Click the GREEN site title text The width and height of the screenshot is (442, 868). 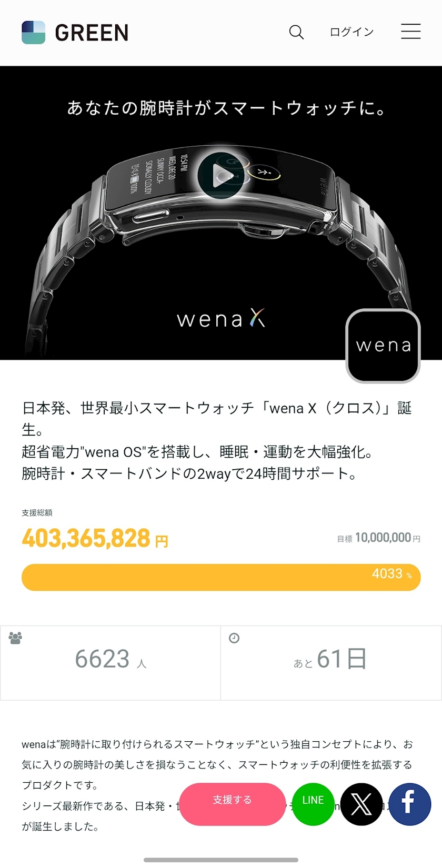92,33
